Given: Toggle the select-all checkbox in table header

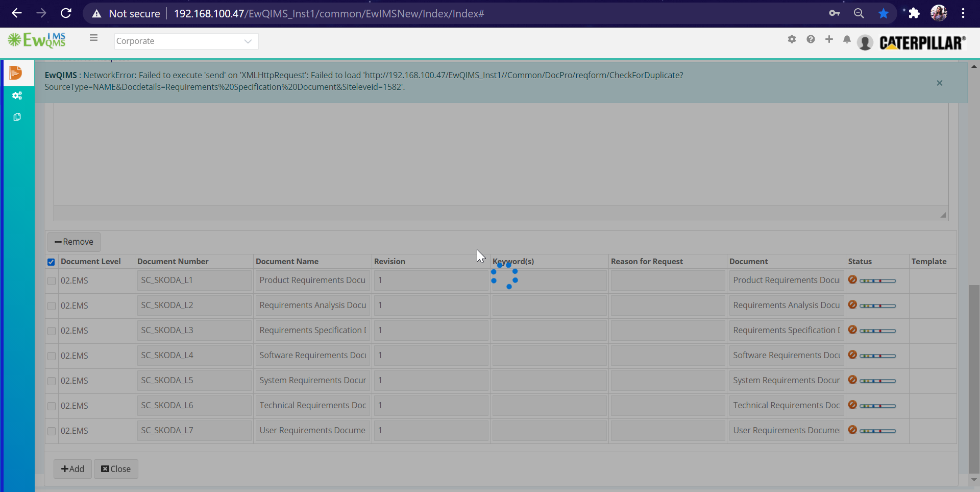Looking at the screenshot, I should click(51, 262).
